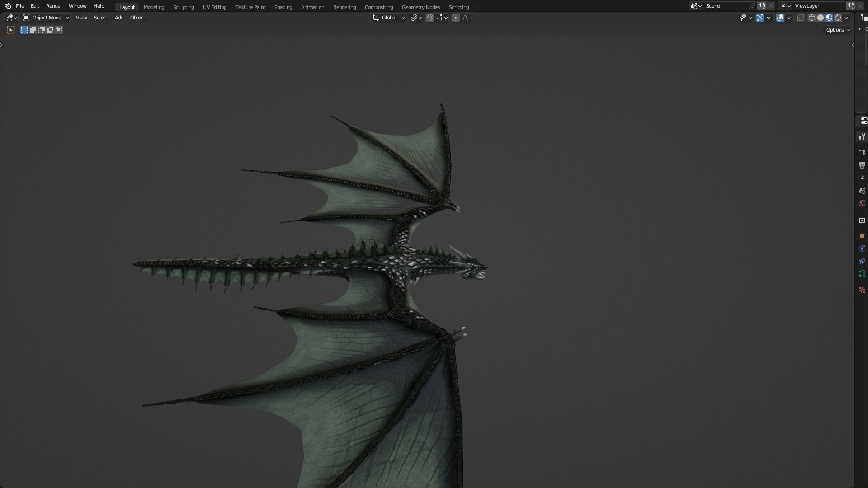
Task: Open object visibility and selectability popover
Action: (x=745, y=18)
